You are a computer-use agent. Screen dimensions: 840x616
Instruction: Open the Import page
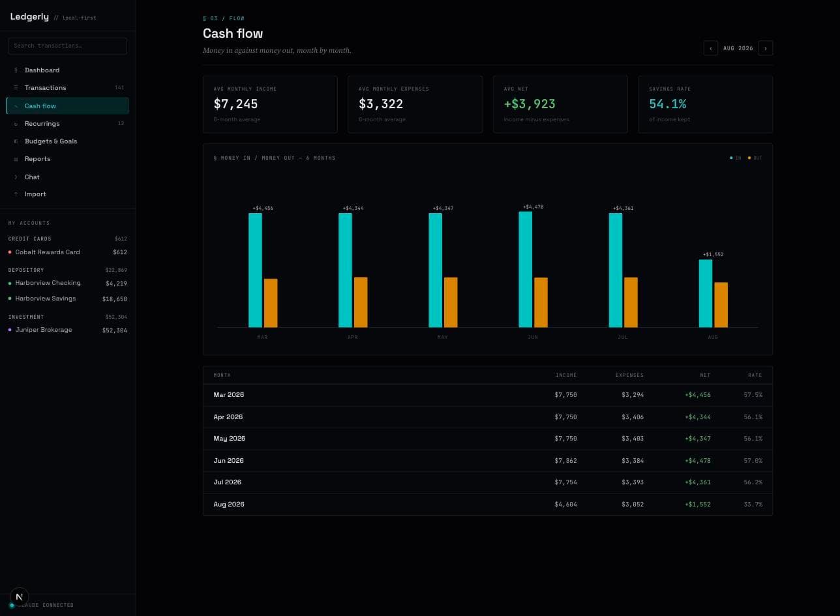tap(68, 194)
